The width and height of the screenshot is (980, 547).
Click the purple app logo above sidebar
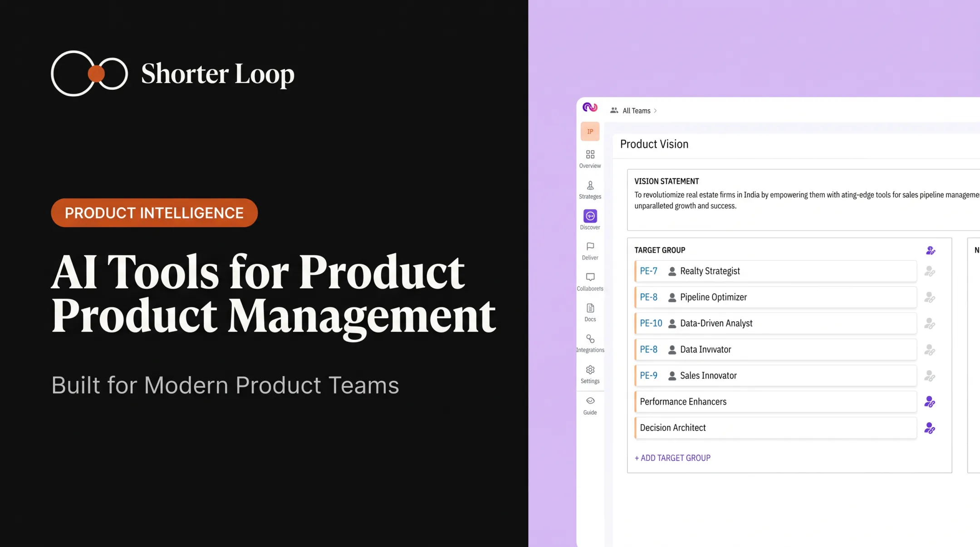click(590, 107)
